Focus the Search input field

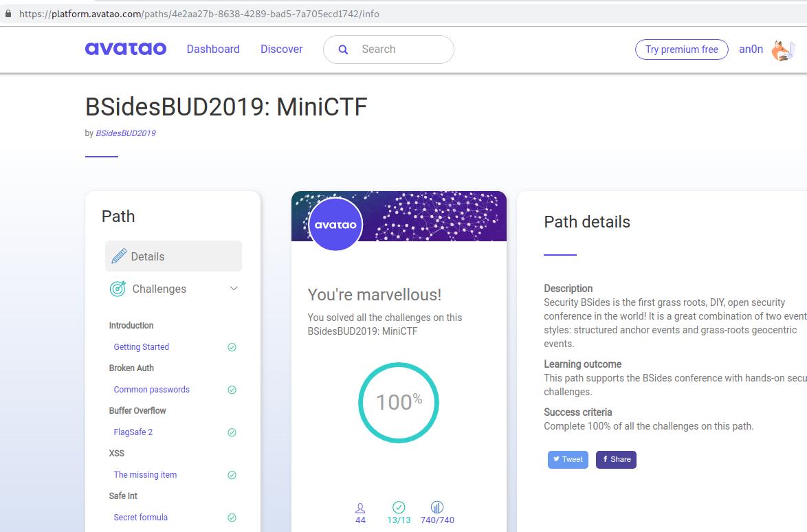point(388,49)
